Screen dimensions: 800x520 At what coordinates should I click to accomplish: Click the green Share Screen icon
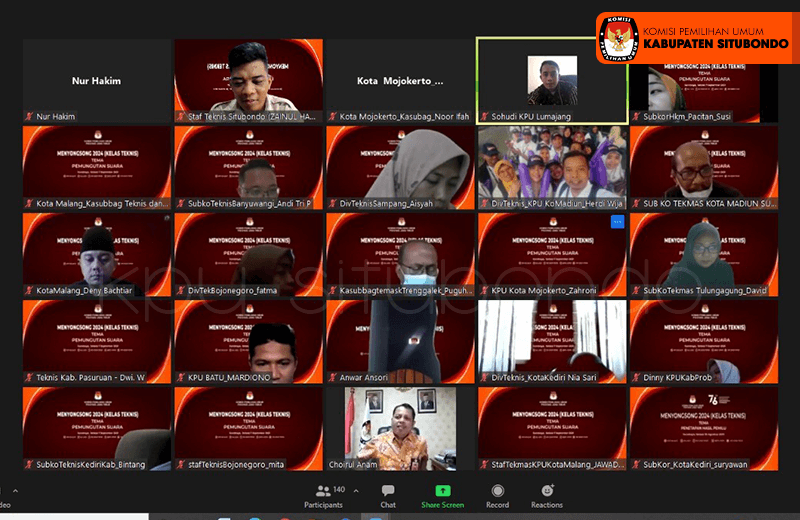(x=442, y=496)
